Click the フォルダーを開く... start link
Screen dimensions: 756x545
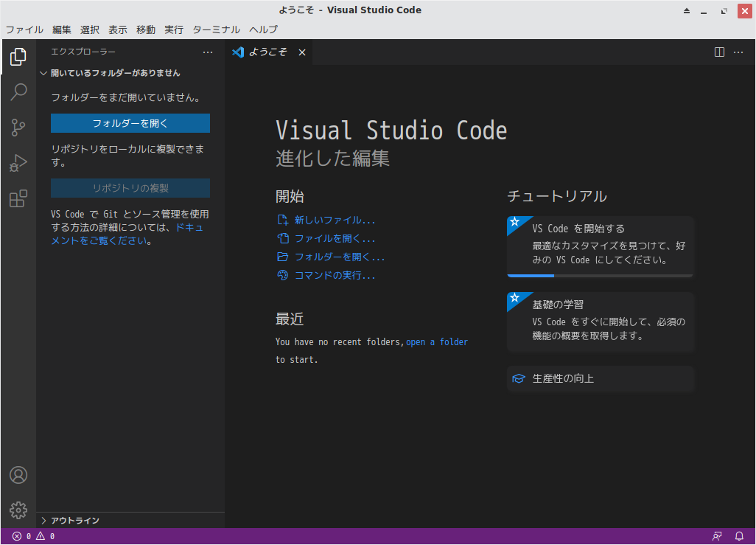click(x=340, y=257)
